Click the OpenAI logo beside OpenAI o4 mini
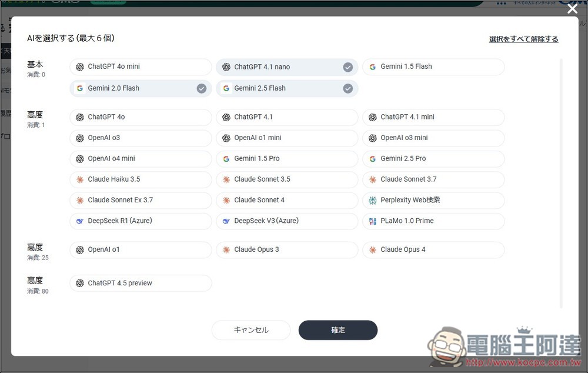 pos(80,159)
